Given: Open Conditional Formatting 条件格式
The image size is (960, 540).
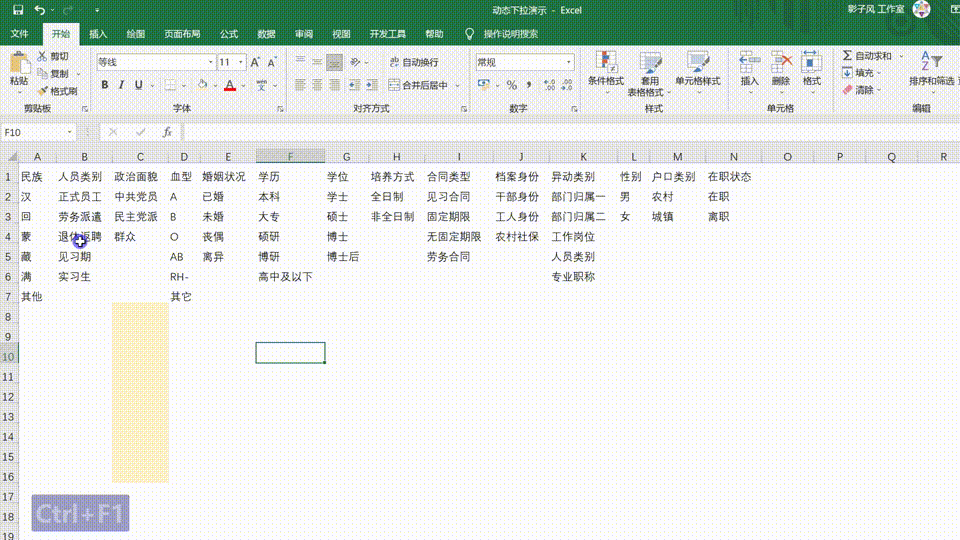Looking at the screenshot, I should [x=606, y=72].
